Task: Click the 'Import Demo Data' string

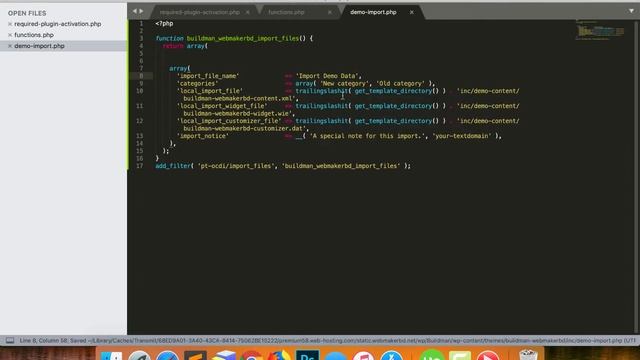Action: coord(327,76)
